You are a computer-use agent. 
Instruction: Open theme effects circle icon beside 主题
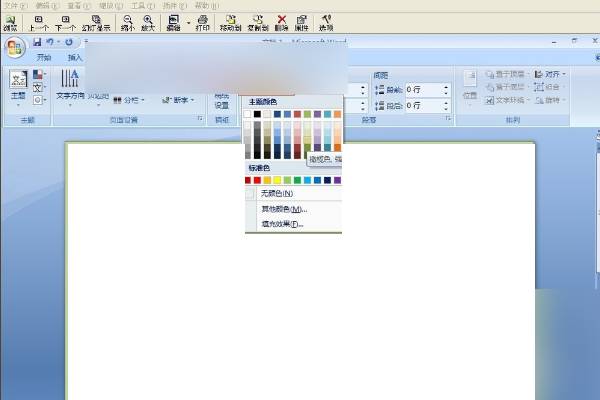[39, 100]
